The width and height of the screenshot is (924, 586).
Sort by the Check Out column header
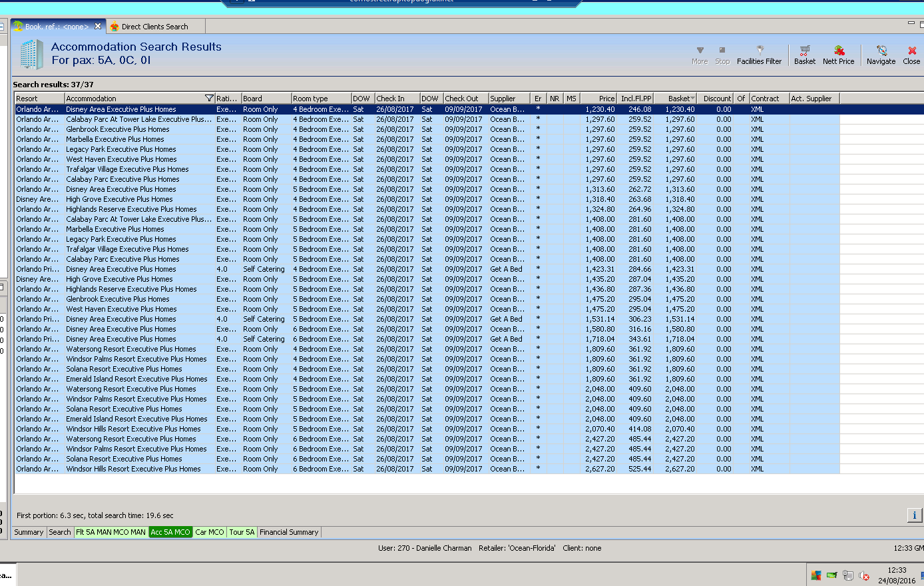(x=466, y=99)
